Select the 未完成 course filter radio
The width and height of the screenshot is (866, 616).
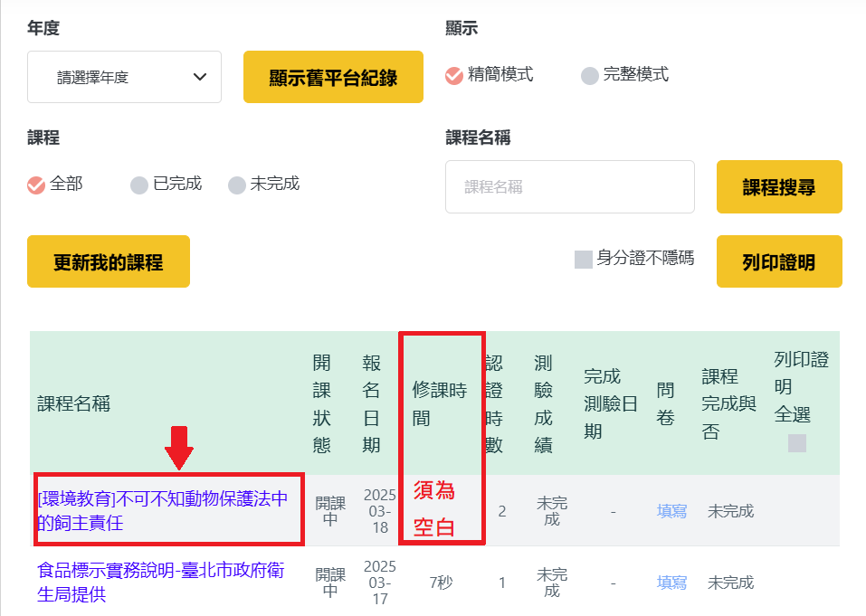tap(237, 185)
